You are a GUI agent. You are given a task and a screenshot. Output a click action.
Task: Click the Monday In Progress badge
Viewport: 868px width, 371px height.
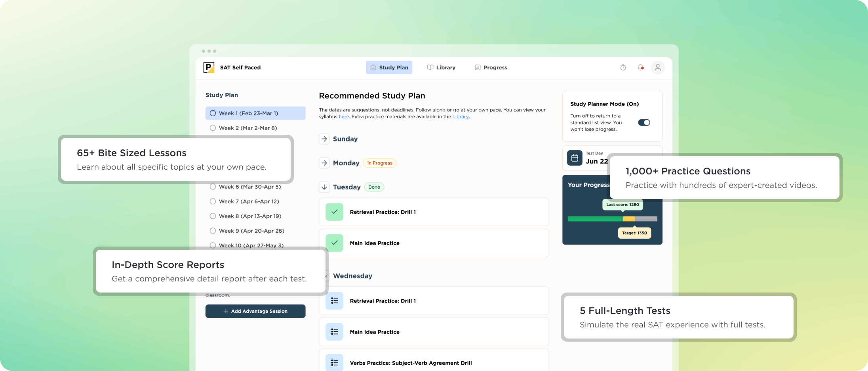[x=380, y=163]
